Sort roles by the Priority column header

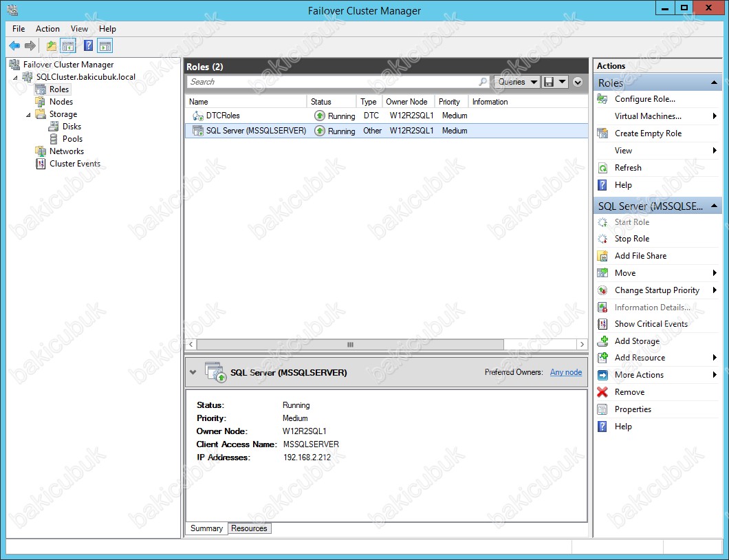point(451,102)
